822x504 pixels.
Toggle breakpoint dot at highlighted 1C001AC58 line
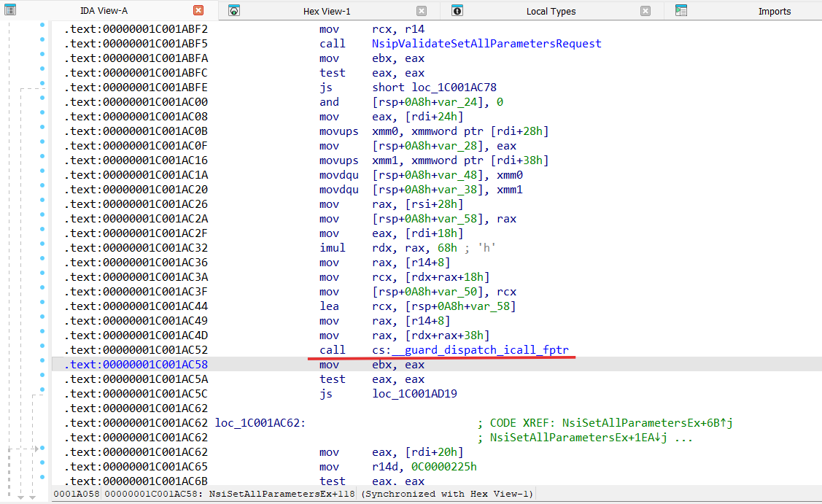pos(43,360)
